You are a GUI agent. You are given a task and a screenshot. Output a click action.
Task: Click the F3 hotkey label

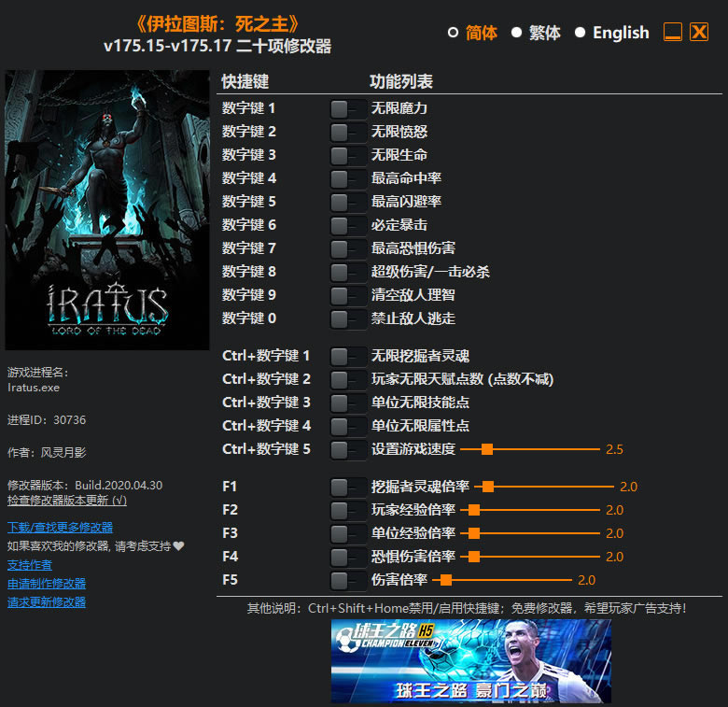click(x=230, y=532)
